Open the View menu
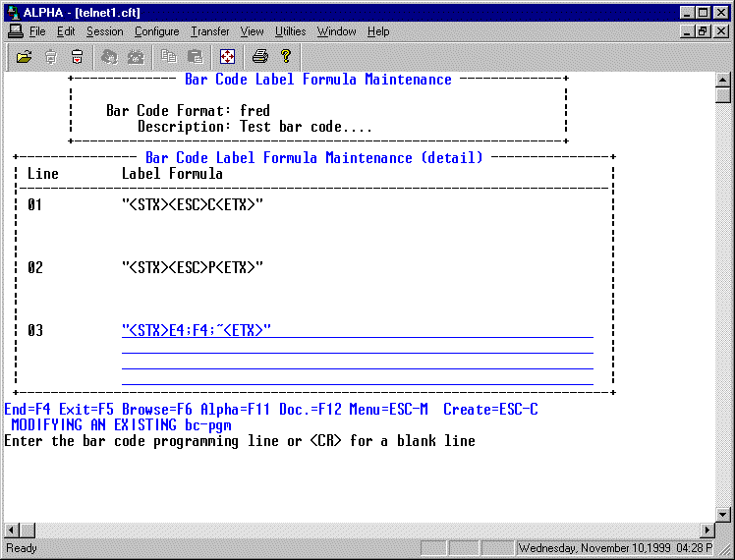 coord(252,31)
